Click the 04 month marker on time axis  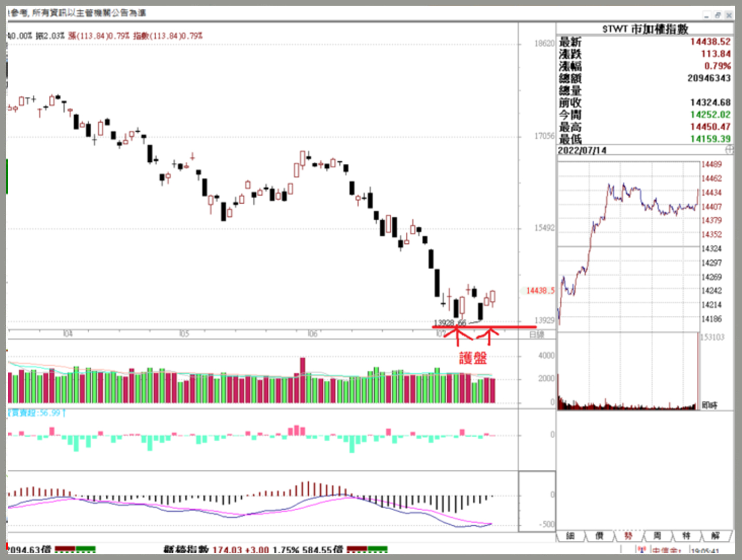click(x=68, y=334)
